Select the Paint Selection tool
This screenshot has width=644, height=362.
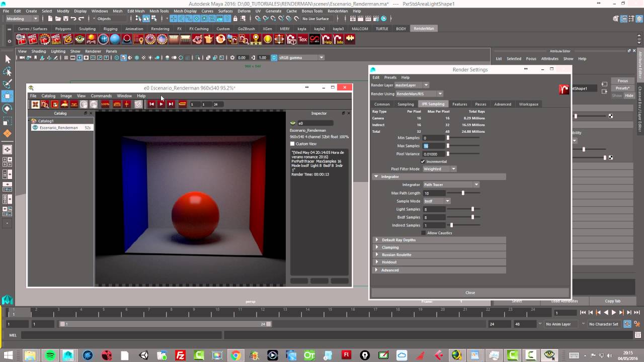[8, 84]
